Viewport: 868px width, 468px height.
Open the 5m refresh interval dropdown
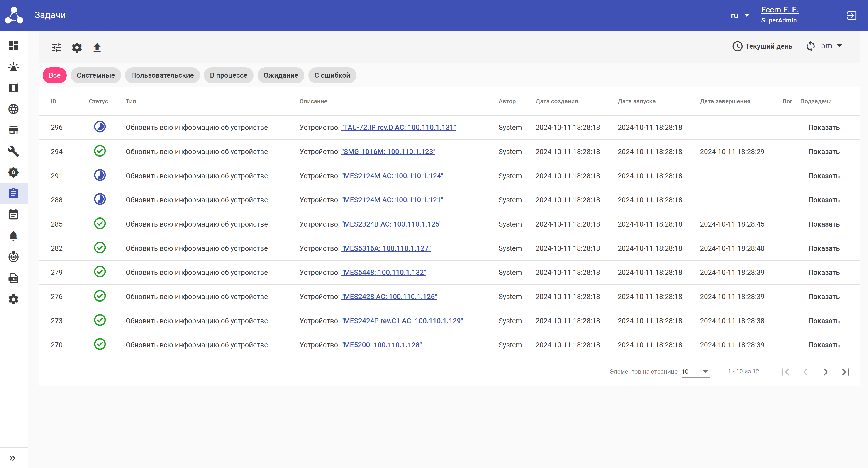tap(831, 46)
